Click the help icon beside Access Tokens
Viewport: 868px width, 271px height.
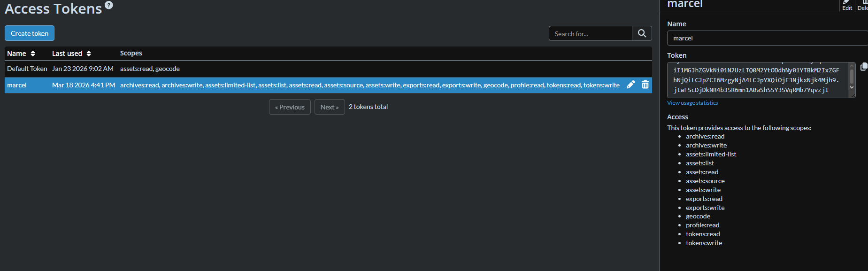[109, 5]
